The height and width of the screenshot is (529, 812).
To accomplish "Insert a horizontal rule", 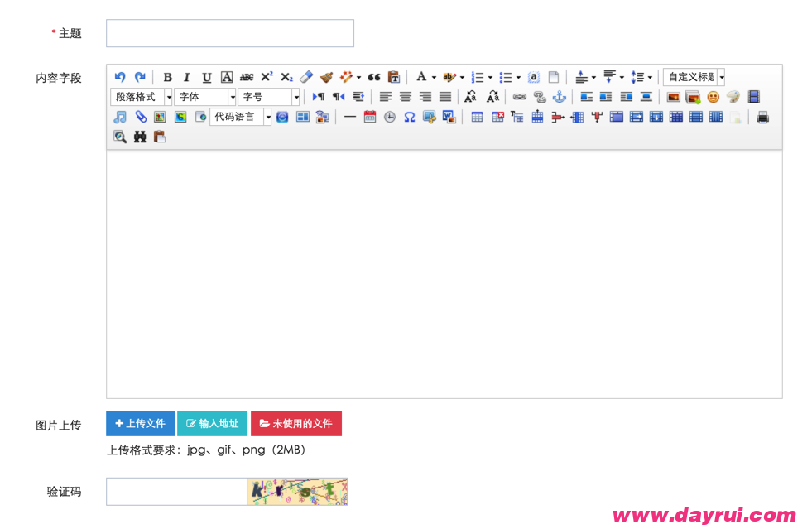I will (x=349, y=117).
